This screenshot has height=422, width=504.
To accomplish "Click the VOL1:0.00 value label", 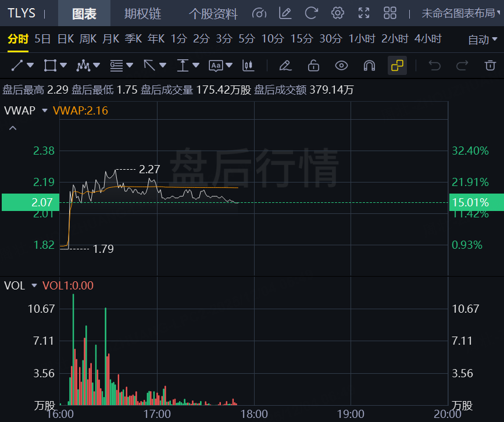I will pos(68,285).
